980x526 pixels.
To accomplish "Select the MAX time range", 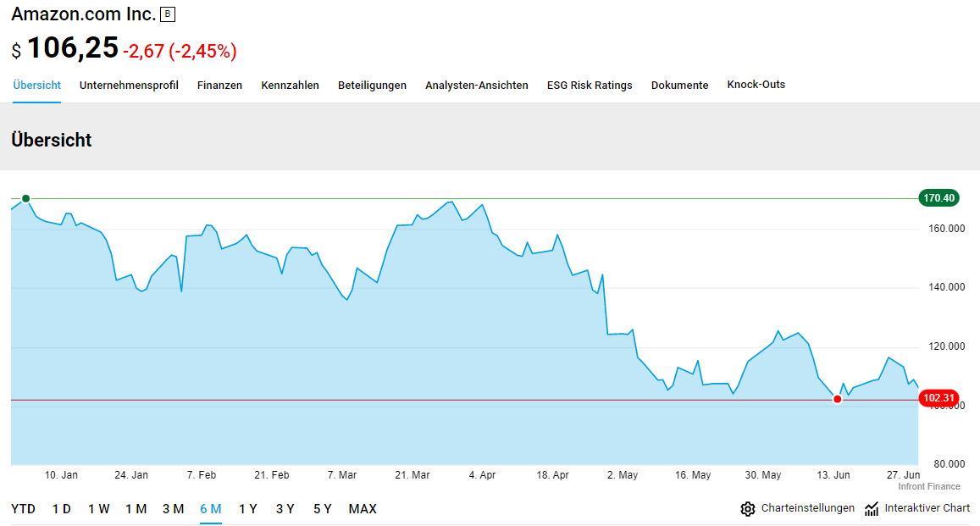I will point(363,509).
